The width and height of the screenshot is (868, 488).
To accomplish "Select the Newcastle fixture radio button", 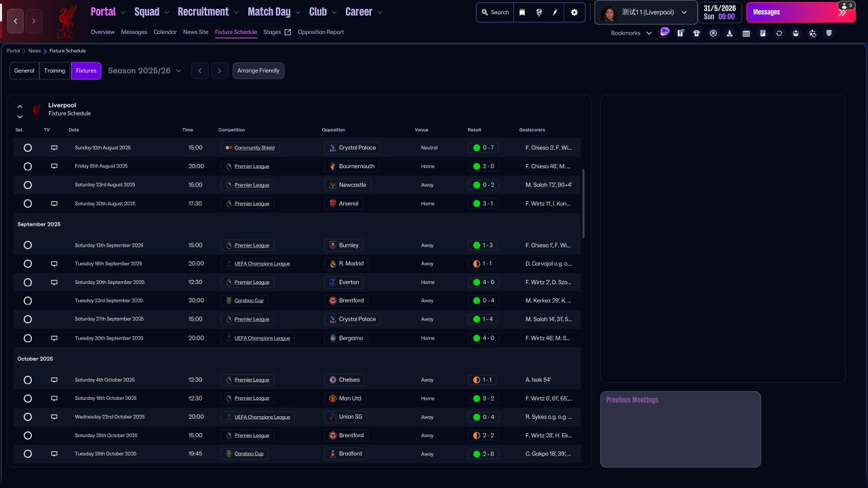I will tap(28, 185).
